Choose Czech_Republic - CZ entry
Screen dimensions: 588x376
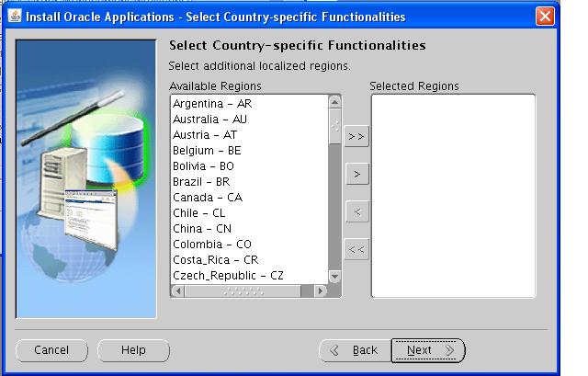pyautogui.click(x=228, y=276)
